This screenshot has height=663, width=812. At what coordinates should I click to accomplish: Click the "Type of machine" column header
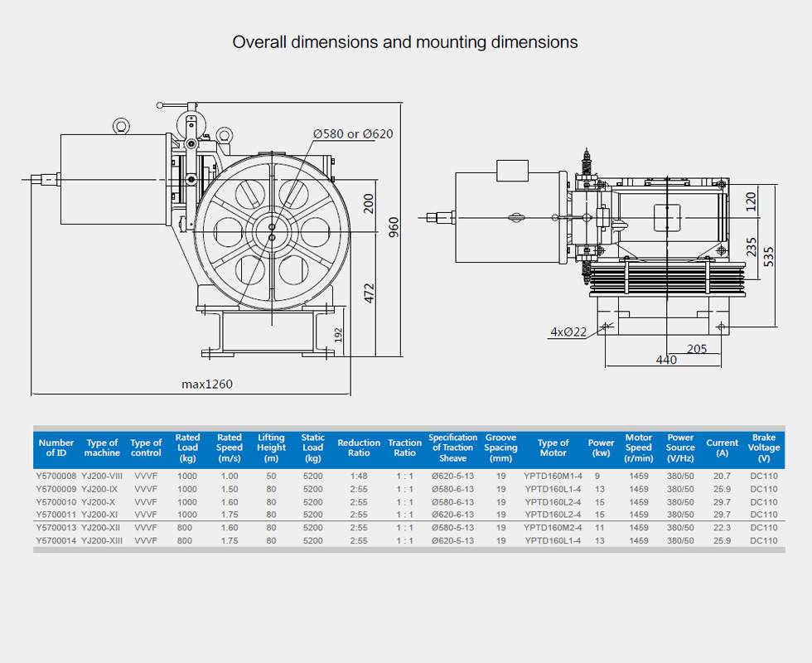(x=102, y=448)
